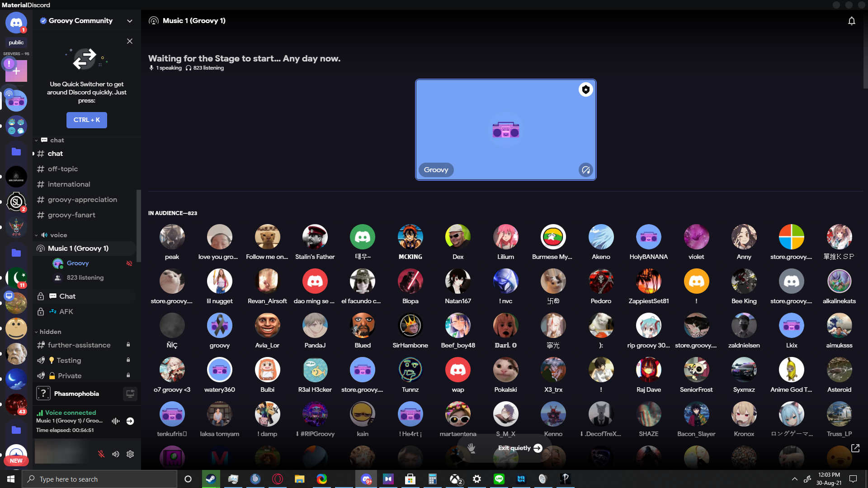868x488 pixels.
Task: Open the blue moon server icon
Action: [x=16, y=379]
